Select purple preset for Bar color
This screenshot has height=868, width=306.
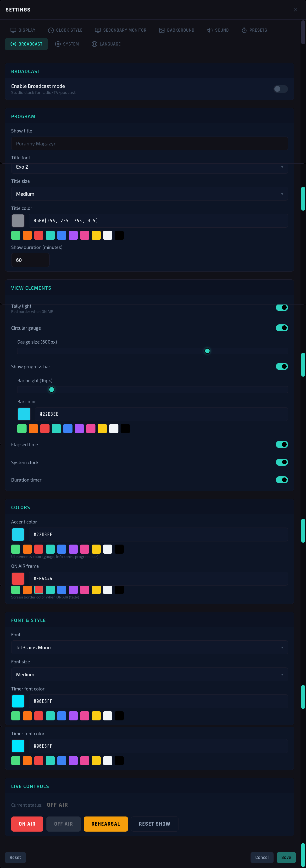coord(79,429)
